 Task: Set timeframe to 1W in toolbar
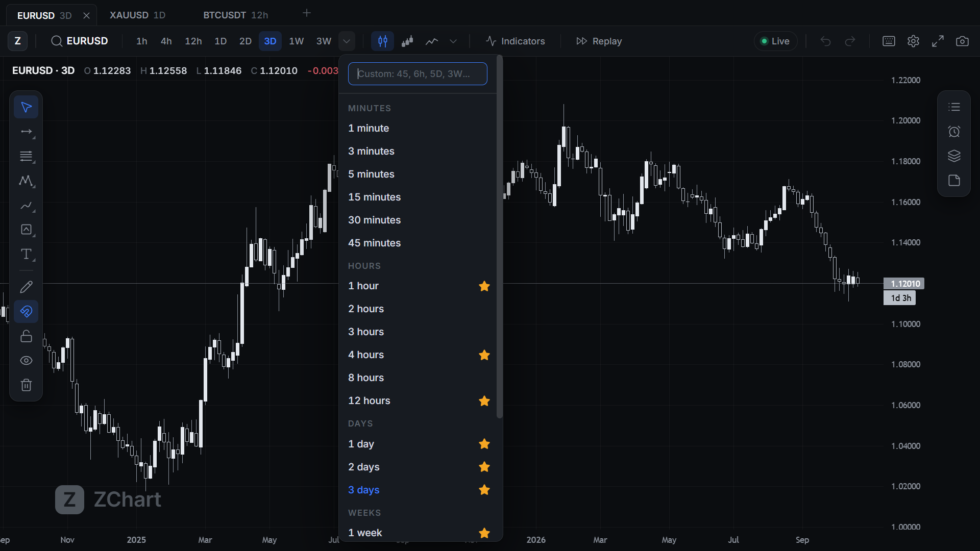click(x=297, y=41)
